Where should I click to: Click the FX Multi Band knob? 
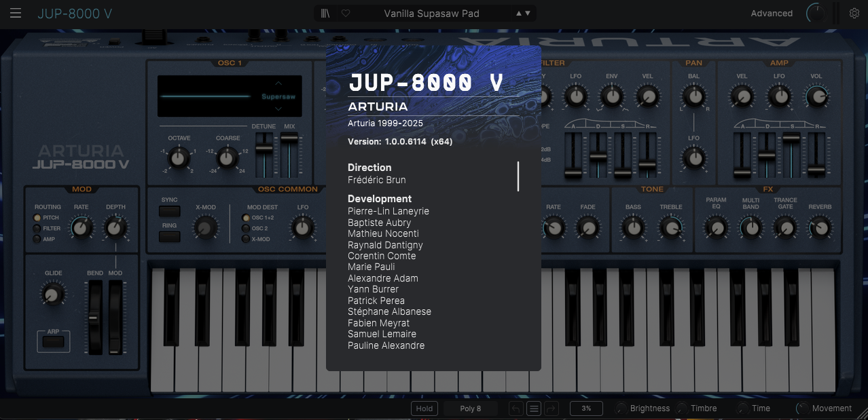(751, 228)
